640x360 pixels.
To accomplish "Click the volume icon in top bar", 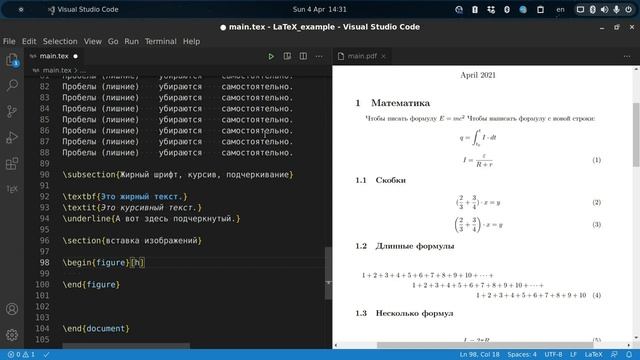I will coord(604,9).
